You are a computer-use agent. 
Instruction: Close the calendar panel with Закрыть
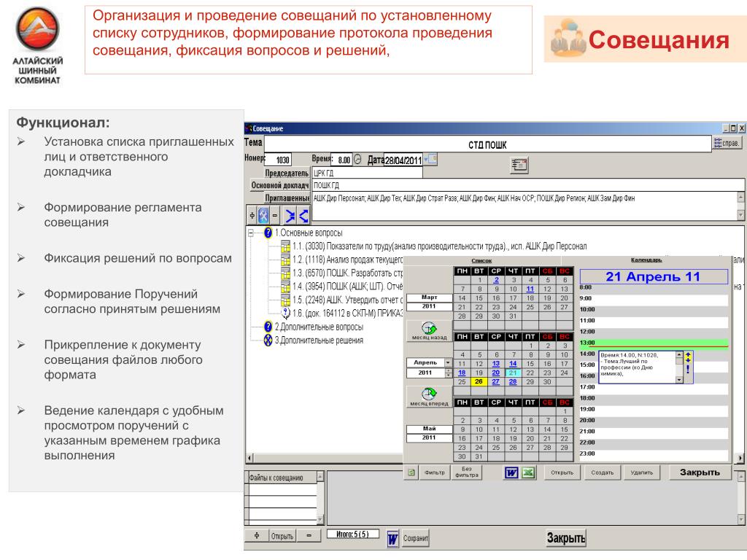700,472
